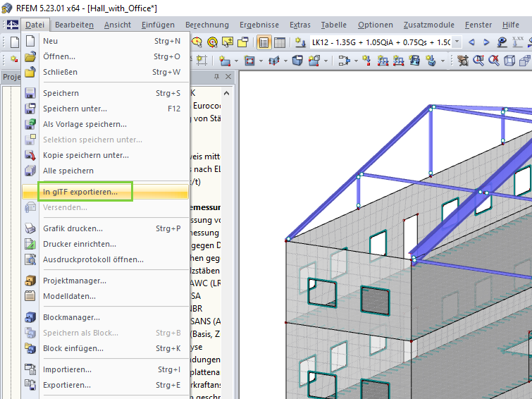This screenshot has height=399, width=532.
Task: Open the load combination LK12 dropdown
Action: (457, 42)
